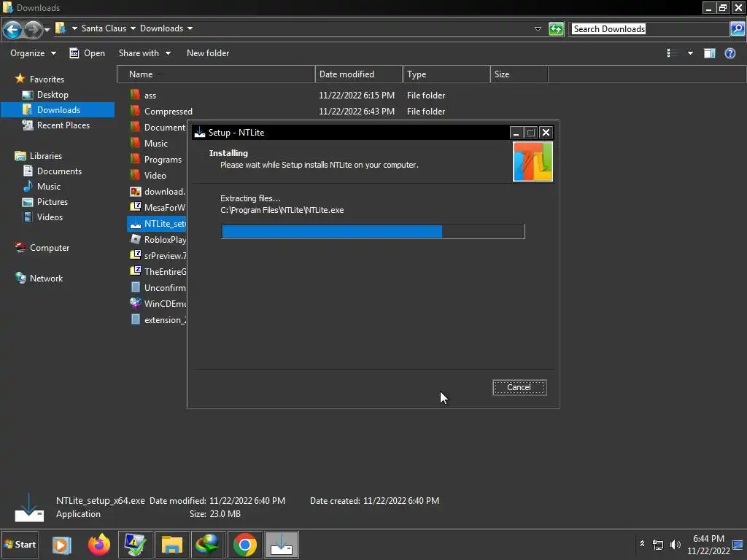Click Open in the command bar
This screenshot has height=560, width=747.
tap(88, 53)
